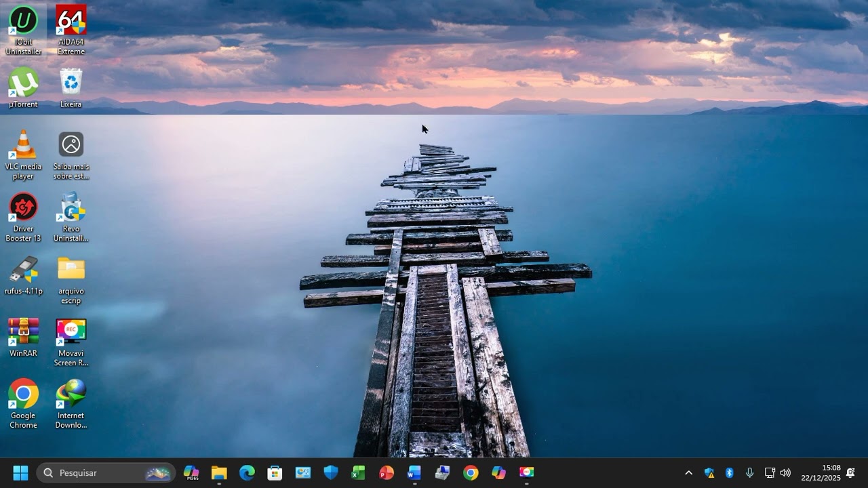This screenshot has height=488, width=868.
Task: Open Copilot from the taskbar
Action: (x=498, y=473)
